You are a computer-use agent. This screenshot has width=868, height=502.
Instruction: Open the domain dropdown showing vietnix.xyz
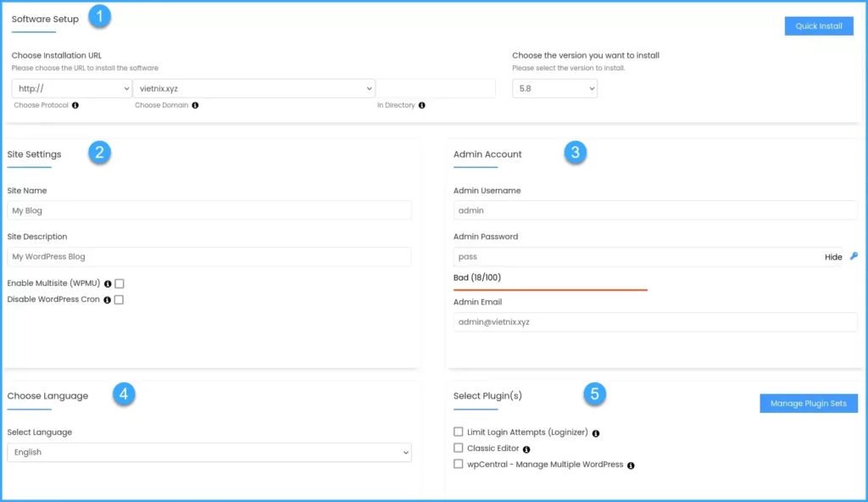(254, 87)
